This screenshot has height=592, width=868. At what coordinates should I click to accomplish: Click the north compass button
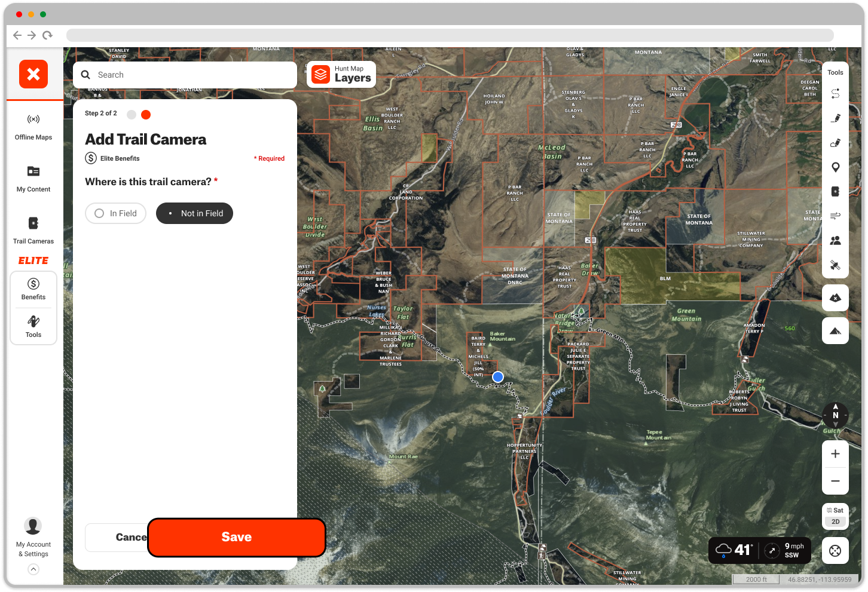[x=835, y=415]
